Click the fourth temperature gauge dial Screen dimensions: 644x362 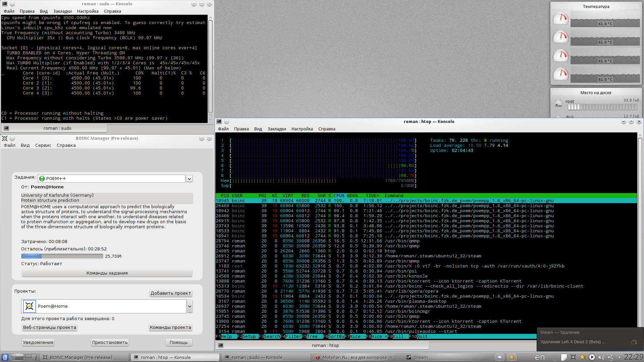tap(560, 74)
